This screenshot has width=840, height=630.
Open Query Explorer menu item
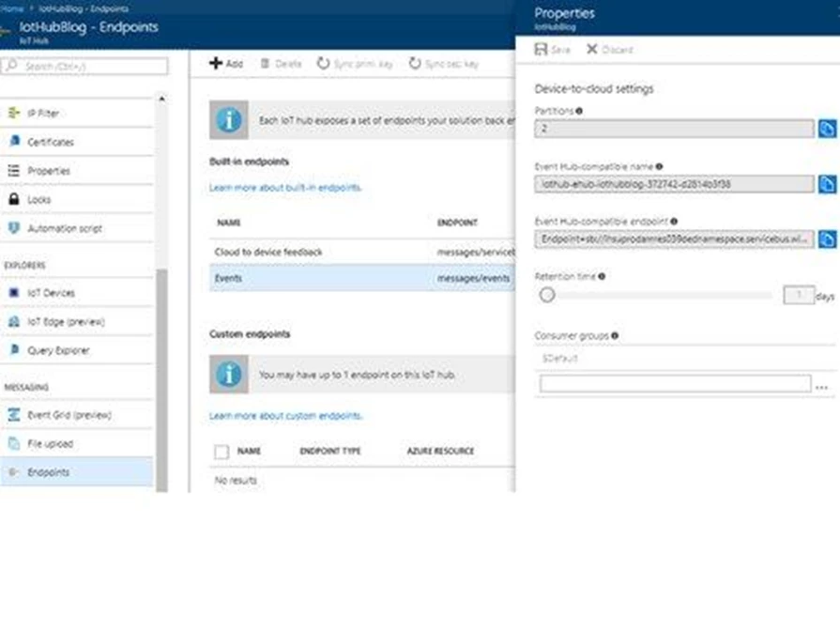[x=58, y=350]
